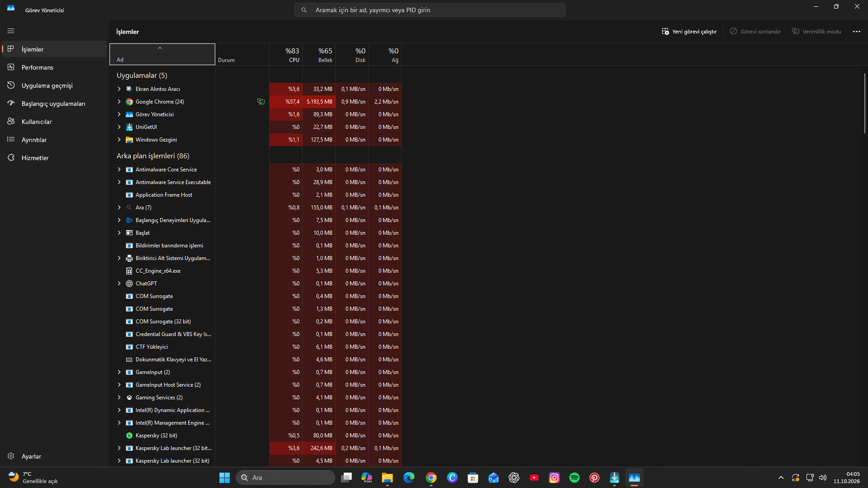Expand the GameInput (2) group
Screen dimensions: 868x488
pyautogui.click(x=119, y=372)
